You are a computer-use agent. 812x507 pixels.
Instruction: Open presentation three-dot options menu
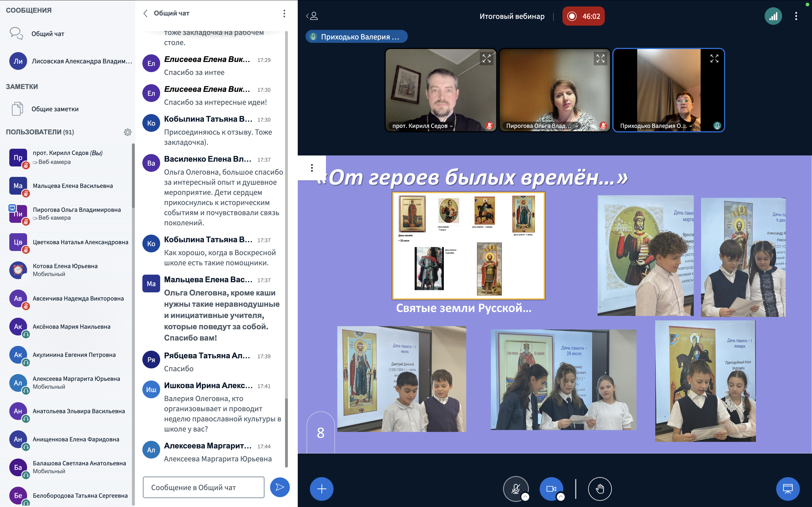(312, 168)
